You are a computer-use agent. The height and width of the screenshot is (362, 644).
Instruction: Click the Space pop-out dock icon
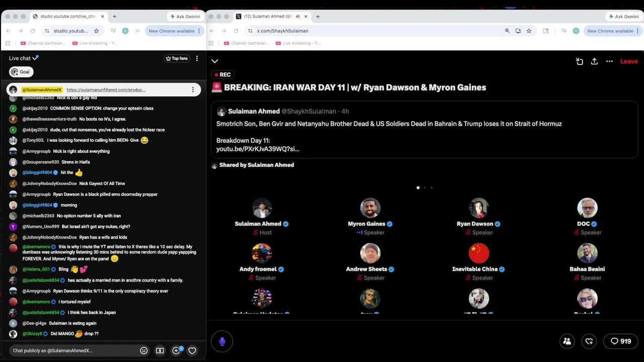[x=580, y=61]
